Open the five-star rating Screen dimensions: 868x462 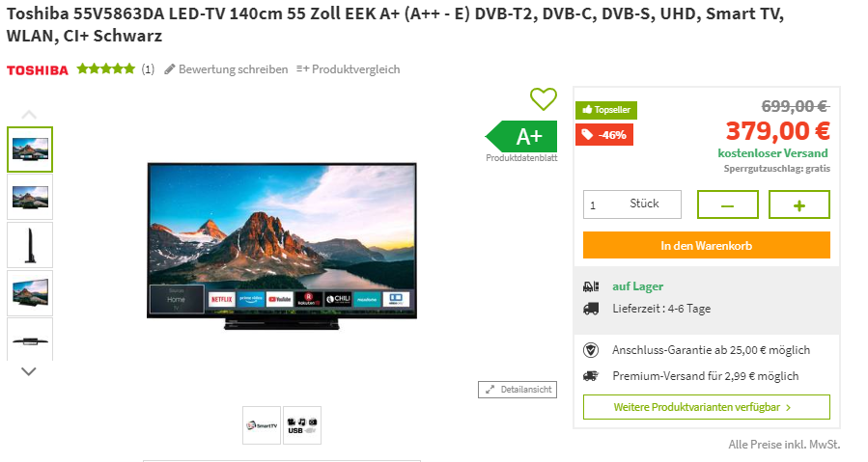click(x=106, y=69)
